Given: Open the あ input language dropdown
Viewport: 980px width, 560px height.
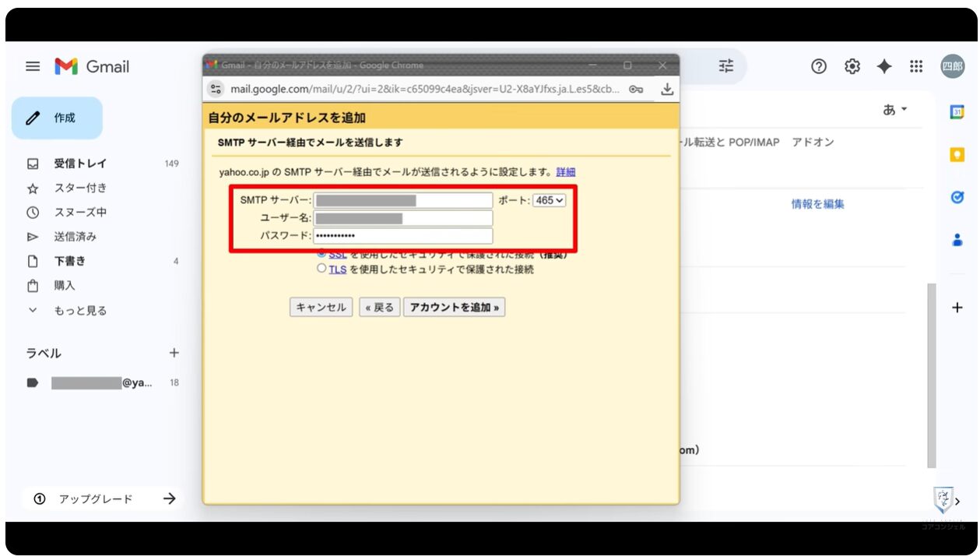Looking at the screenshot, I should pyautogui.click(x=895, y=111).
